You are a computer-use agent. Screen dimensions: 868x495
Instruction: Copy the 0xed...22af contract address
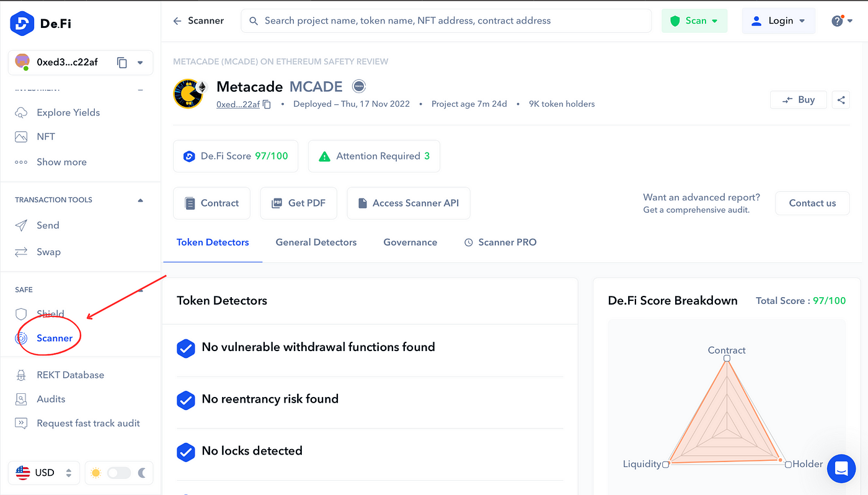click(267, 104)
